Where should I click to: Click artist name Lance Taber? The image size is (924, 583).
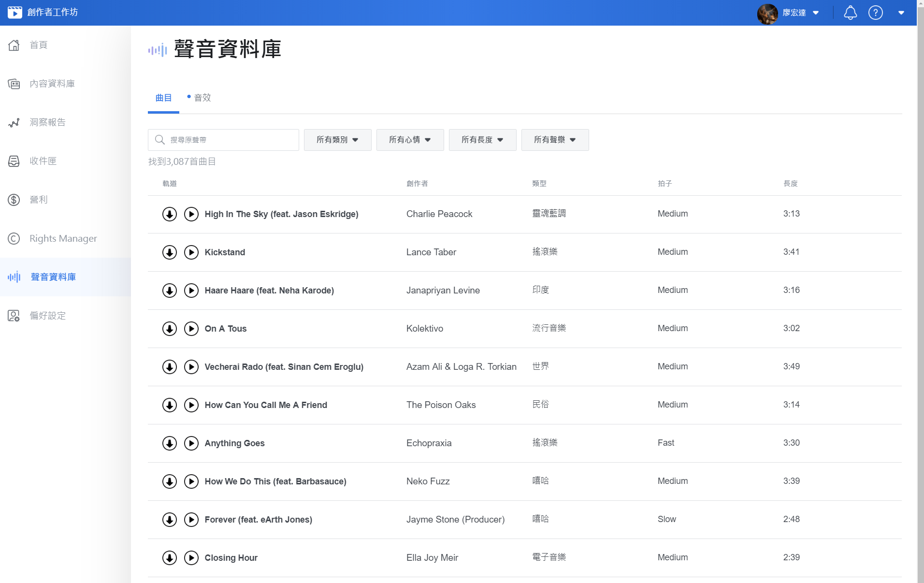pyautogui.click(x=431, y=252)
